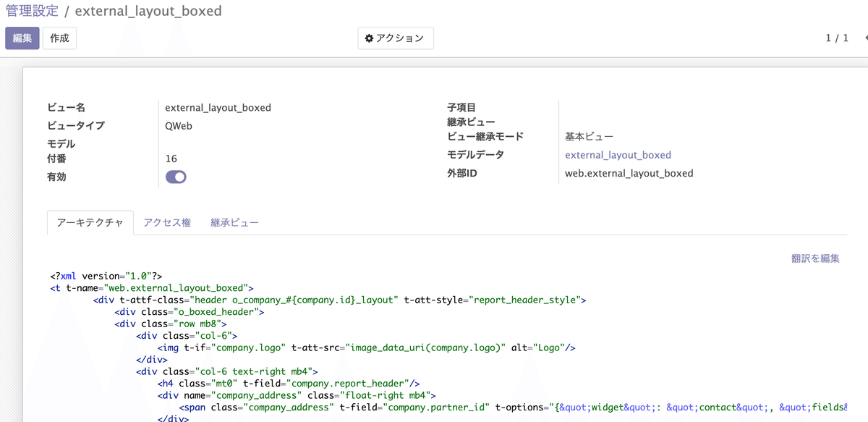
Task: Click the 作成 button
Action: point(59,38)
